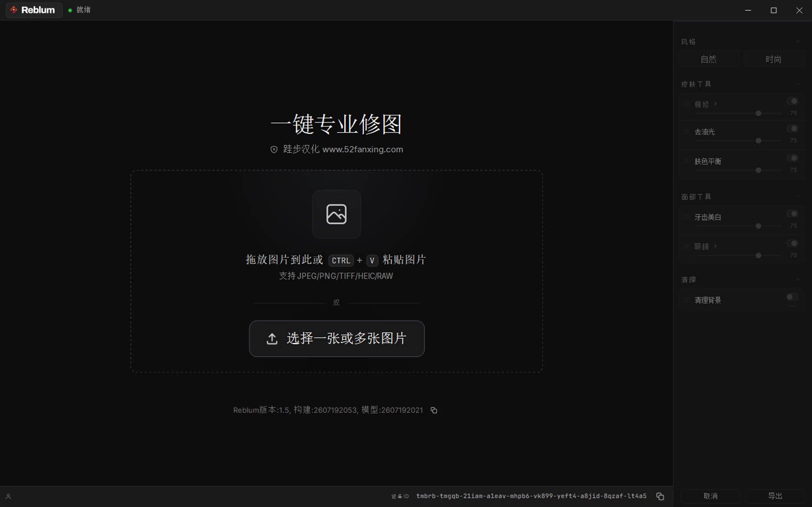Adjust the 肤色平衡 slider handle
Screen dimensions: 812x507
pos(758,170)
